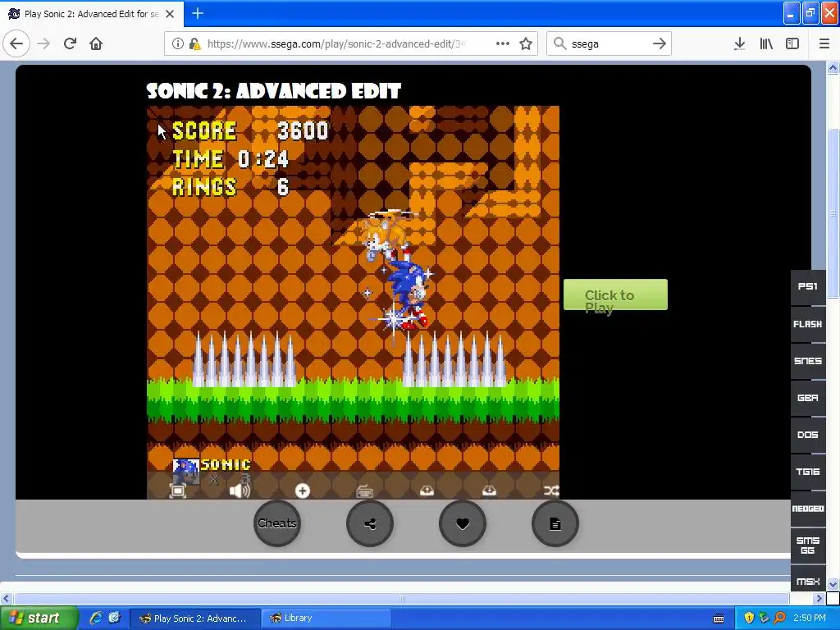Viewport: 840px width, 630px height.
Task: Toggle fullscreen in the emulator toolbar
Action: (x=177, y=491)
